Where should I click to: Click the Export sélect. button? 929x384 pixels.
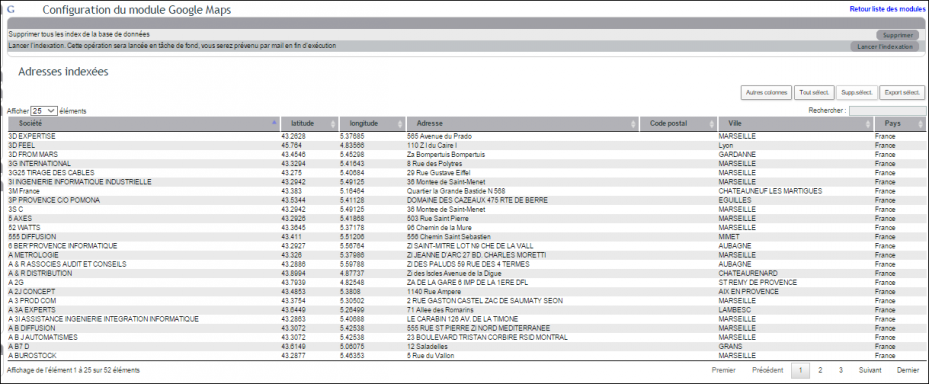[902, 92]
